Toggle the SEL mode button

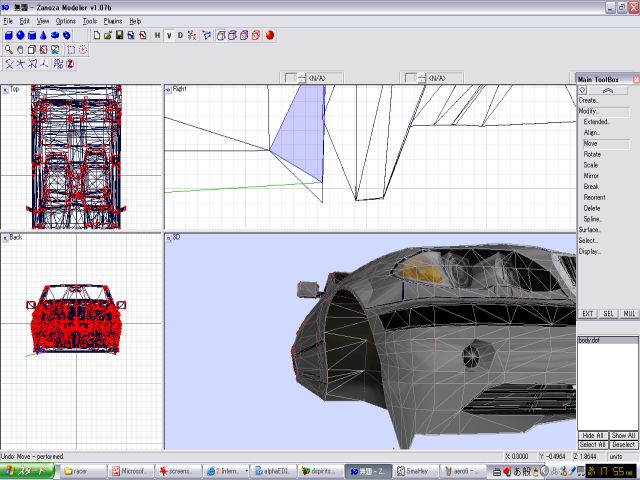click(x=608, y=313)
